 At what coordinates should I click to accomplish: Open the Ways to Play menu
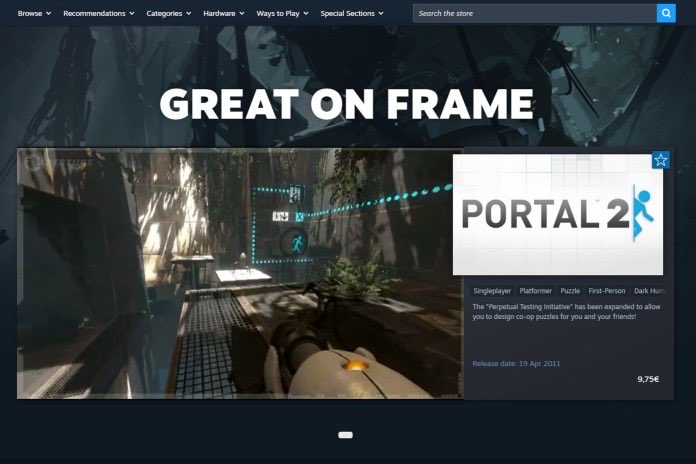pyautogui.click(x=282, y=13)
